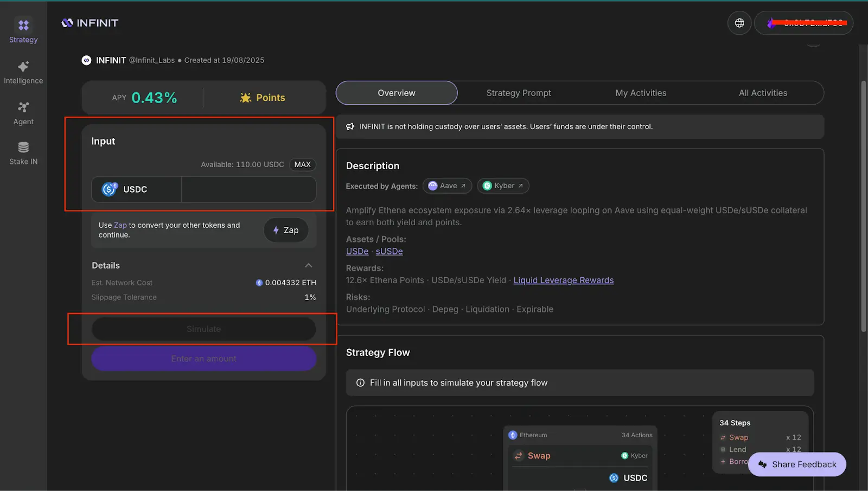The height and width of the screenshot is (491, 868).
Task: Click the Swap icon in 34 Steps list
Action: [723, 438]
